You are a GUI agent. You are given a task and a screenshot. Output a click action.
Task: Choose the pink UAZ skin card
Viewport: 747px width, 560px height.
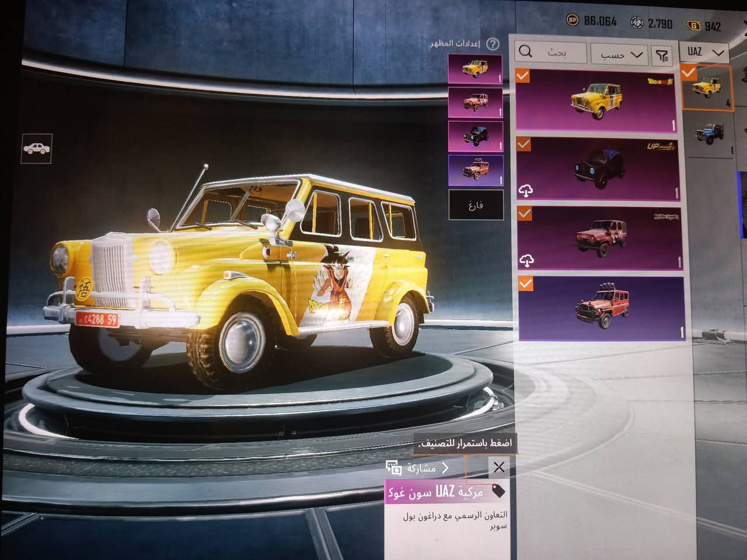coord(599,237)
